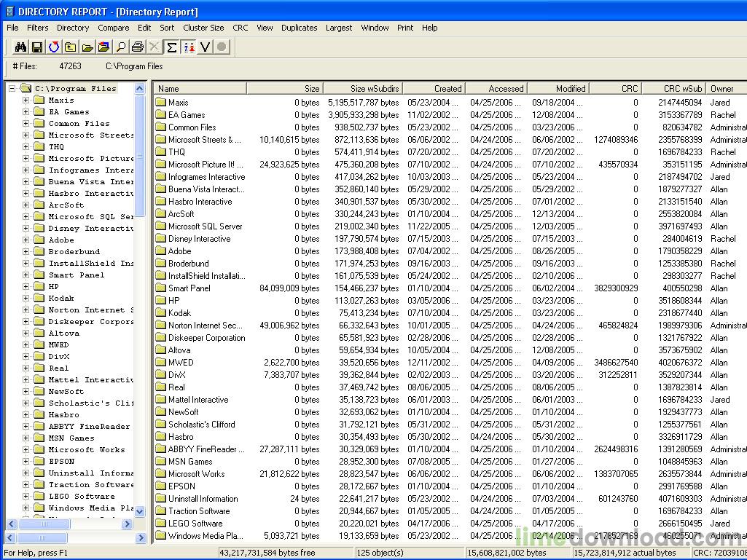Toggle the two-people owner display button
The image size is (747, 560).
189,47
